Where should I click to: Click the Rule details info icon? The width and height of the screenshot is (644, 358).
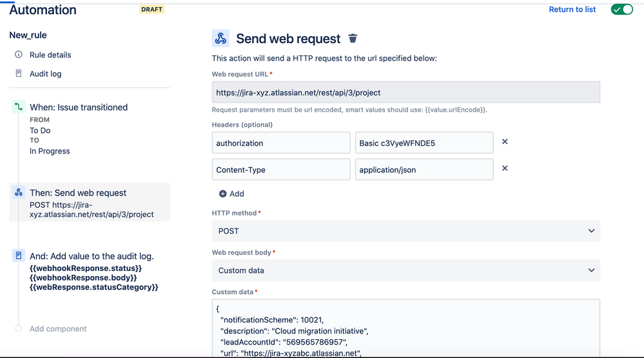point(19,54)
